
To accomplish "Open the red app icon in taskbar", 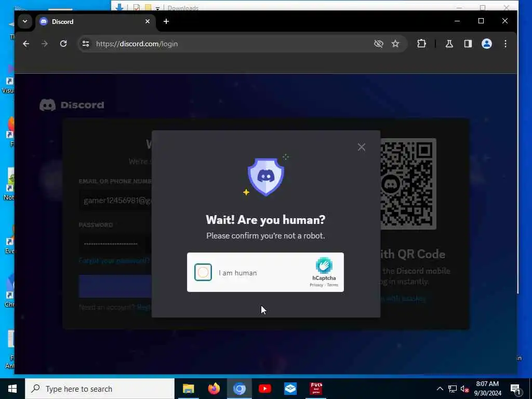I will click(316, 389).
